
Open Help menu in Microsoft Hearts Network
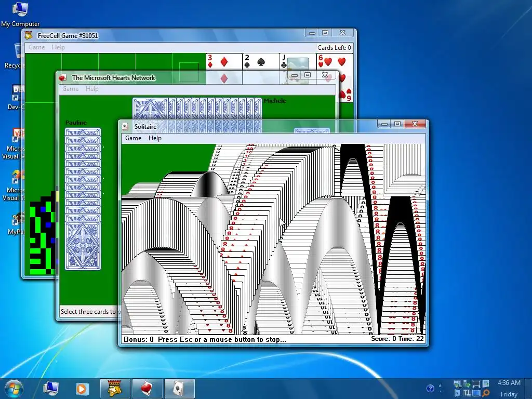pyautogui.click(x=92, y=89)
